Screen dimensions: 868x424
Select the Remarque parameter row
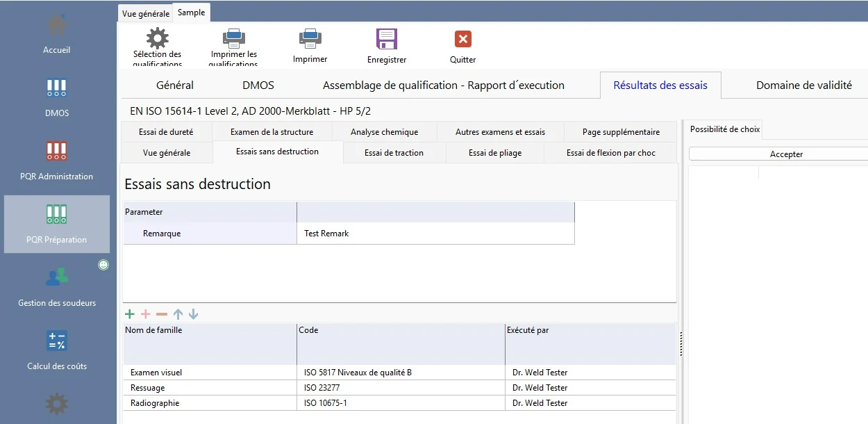pos(349,234)
